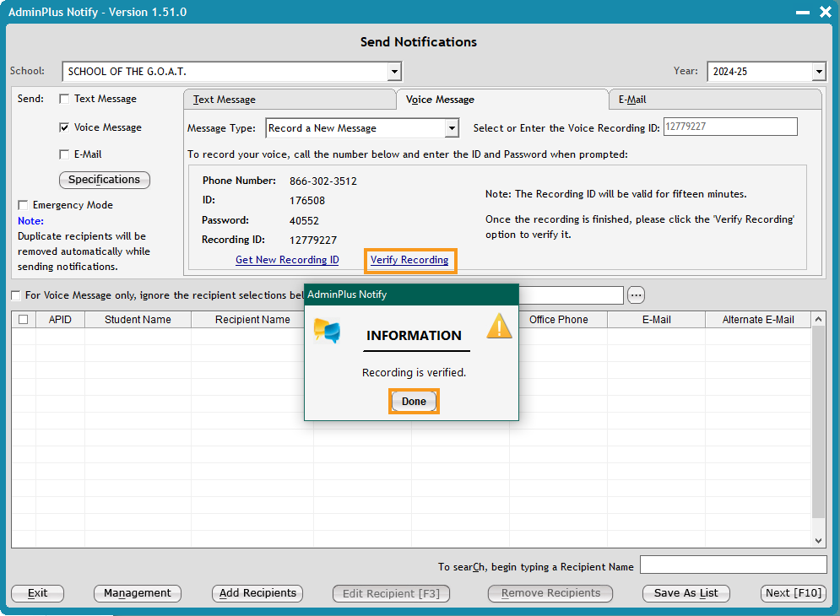Switch to the Text Message tab
The height and width of the screenshot is (616, 840).
[x=290, y=100]
